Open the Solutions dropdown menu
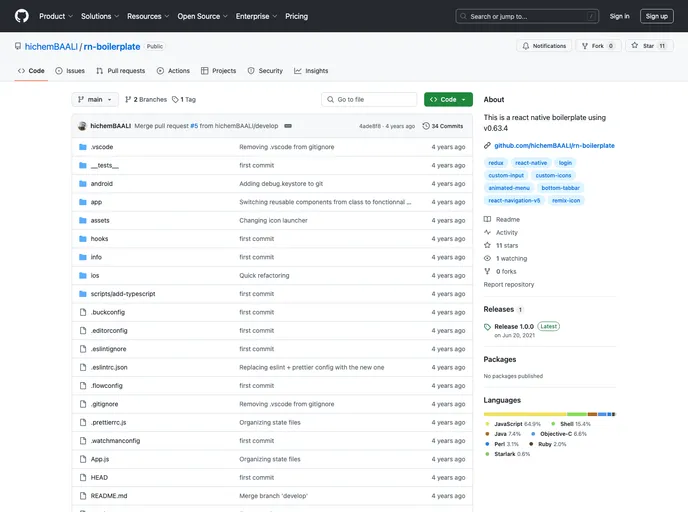The image size is (688, 512). [x=100, y=16]
